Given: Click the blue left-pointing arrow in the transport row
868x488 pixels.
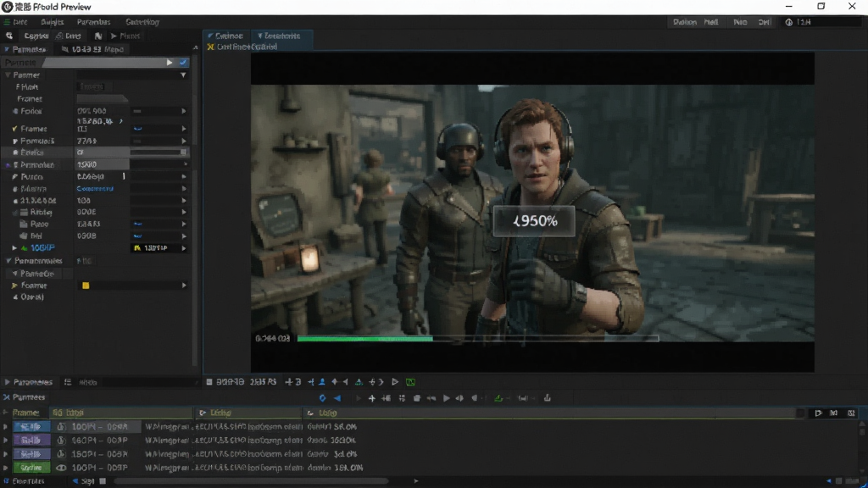Looking at the screenshot, I should [337, 398].
